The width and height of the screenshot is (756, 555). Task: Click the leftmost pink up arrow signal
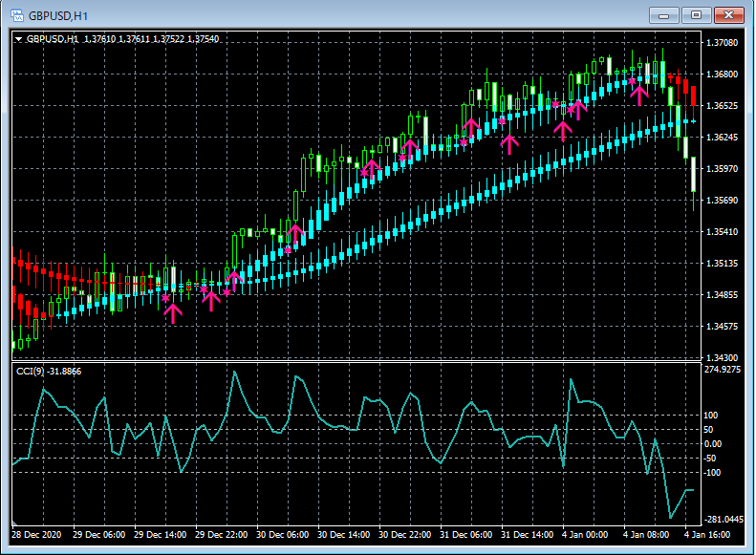point(173,312)
